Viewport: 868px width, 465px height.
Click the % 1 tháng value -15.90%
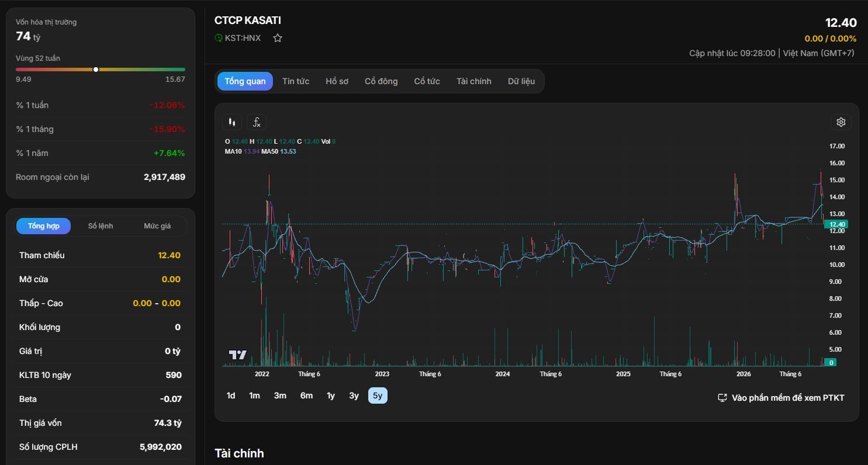click(x=167, y=129)
